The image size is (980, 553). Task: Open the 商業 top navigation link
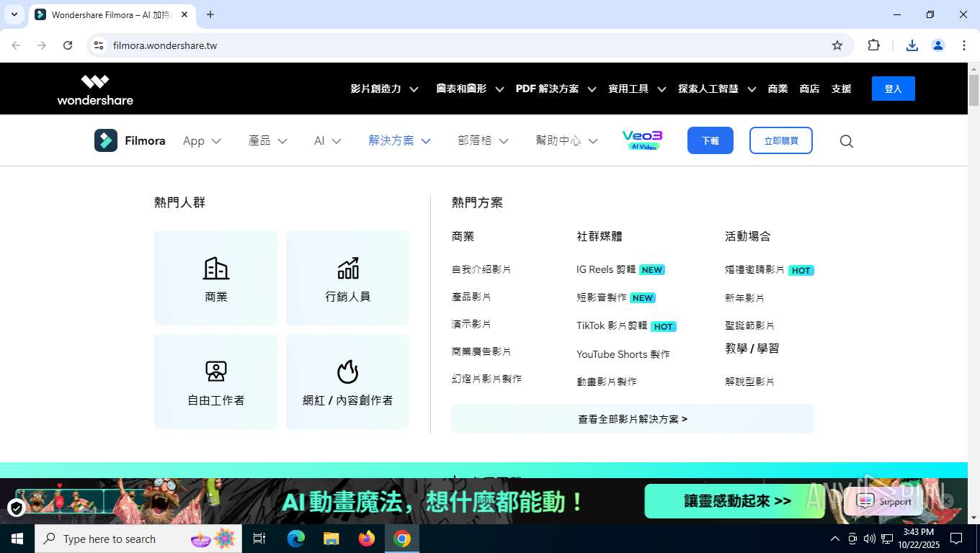[778, 89]
